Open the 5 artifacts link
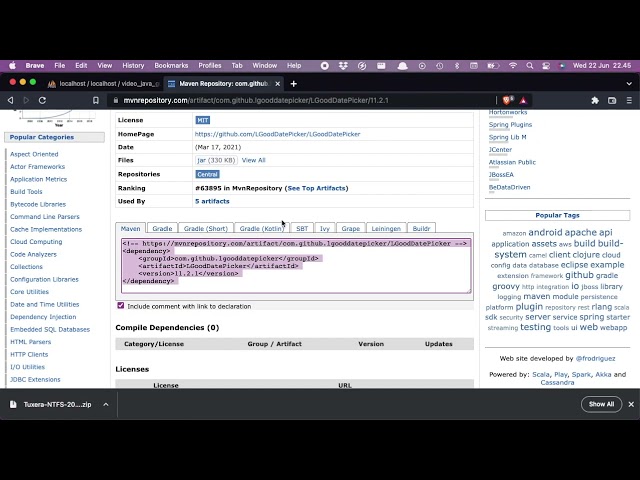Image resolution: width=640 pixels, height=480 pixels. pos(212,201)
